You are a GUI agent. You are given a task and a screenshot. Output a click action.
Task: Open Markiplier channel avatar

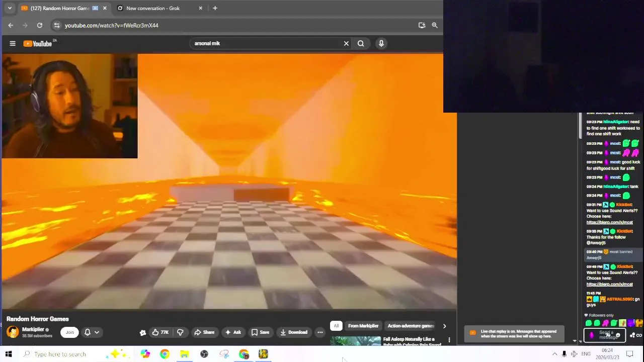point(13,332)
